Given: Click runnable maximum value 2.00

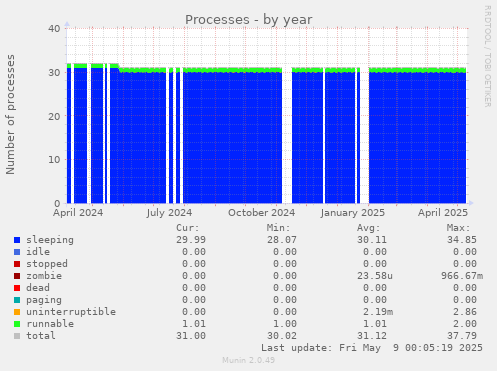Looking at the screenshot, I should [465, 324].
